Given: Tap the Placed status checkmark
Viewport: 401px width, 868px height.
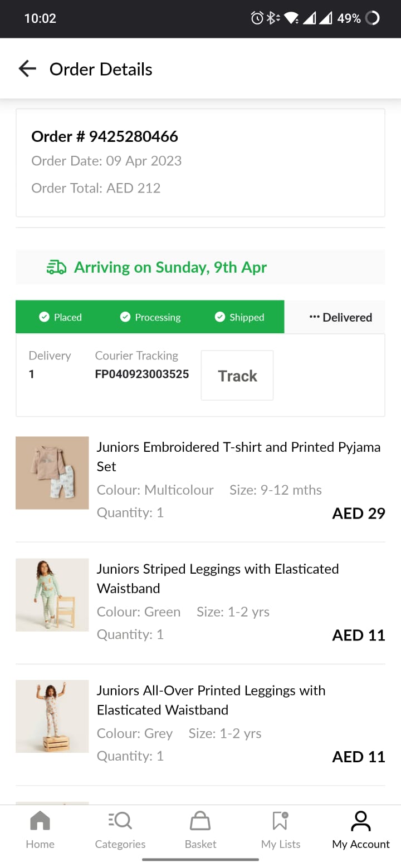Looking at the screenshot, I should pyautogui.click(x=44, y=317).
